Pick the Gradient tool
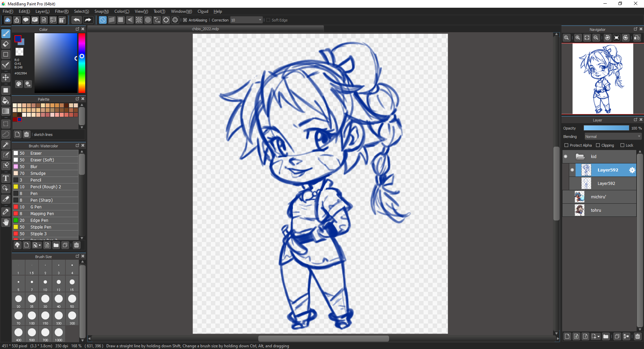 tap(6, 111)
